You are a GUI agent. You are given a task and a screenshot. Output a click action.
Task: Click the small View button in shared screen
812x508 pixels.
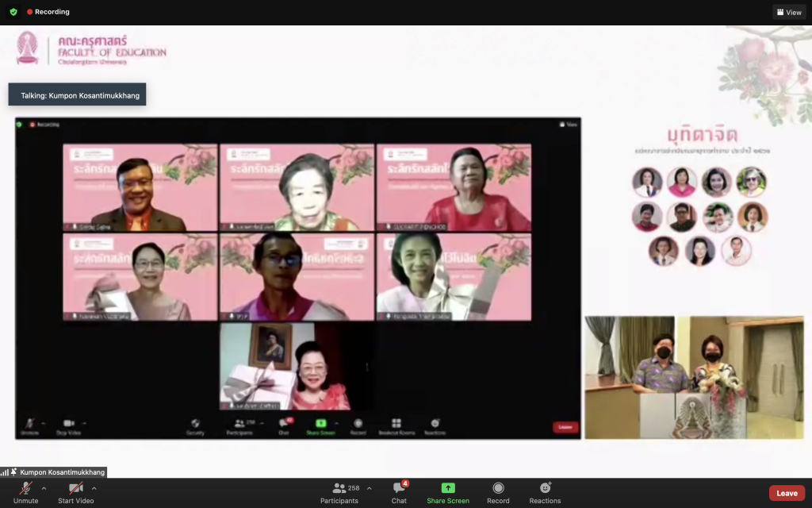pyautogui.click(x=568, y=125)
